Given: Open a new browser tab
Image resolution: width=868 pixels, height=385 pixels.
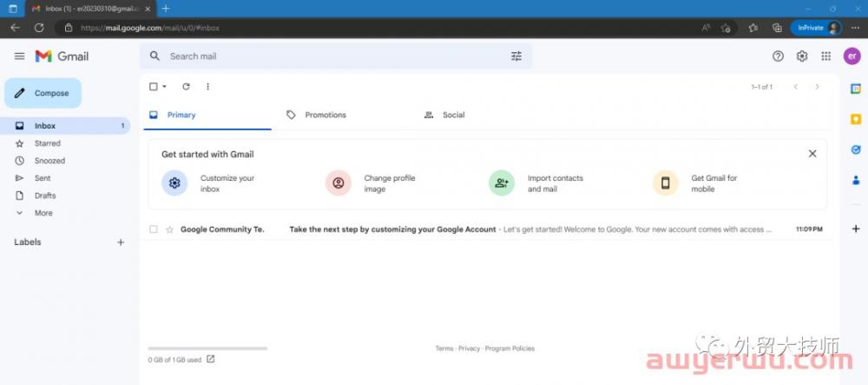Looking at the screenshot, I should (166, 9).
